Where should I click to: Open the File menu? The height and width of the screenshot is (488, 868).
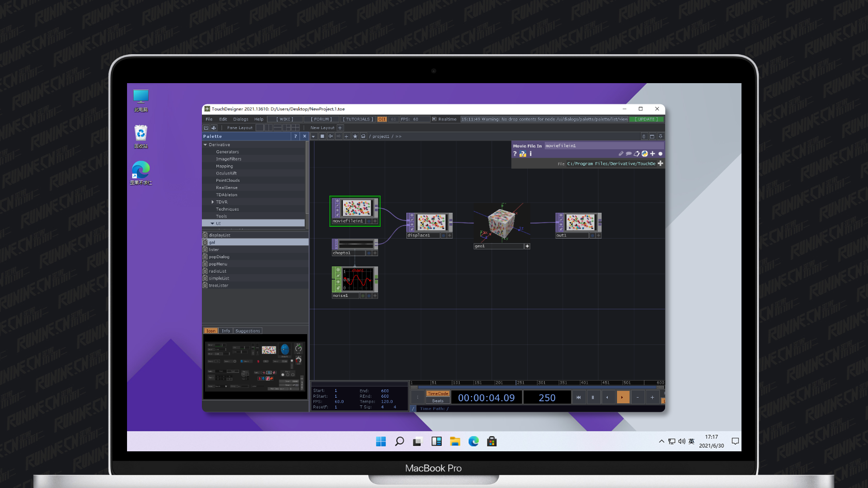click(x=209, y=119)
